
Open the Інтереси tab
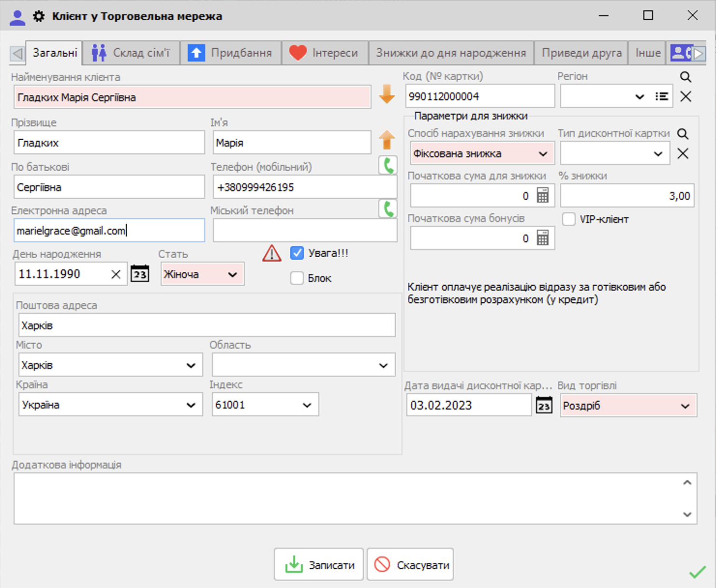325,53
